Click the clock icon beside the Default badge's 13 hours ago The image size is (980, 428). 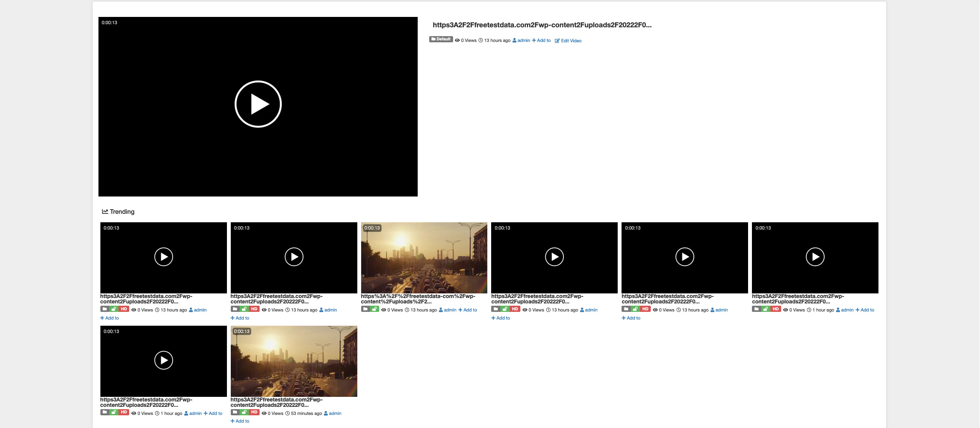pyautogui.click(x=480, y=40)
